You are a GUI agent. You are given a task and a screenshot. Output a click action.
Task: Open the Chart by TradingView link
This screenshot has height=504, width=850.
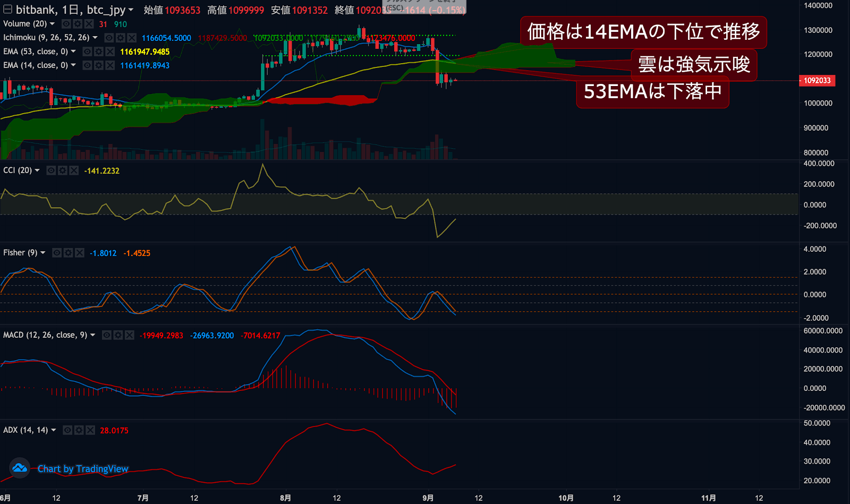(x=83, y=469)
